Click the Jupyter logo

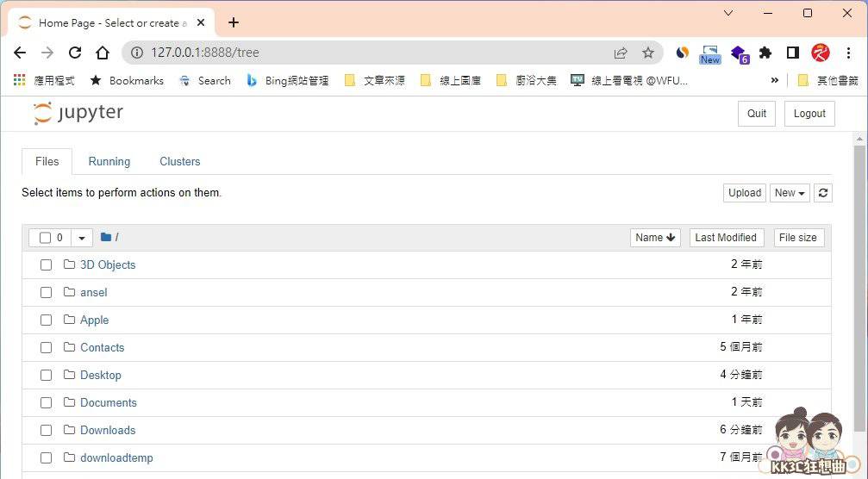point(78,113)
